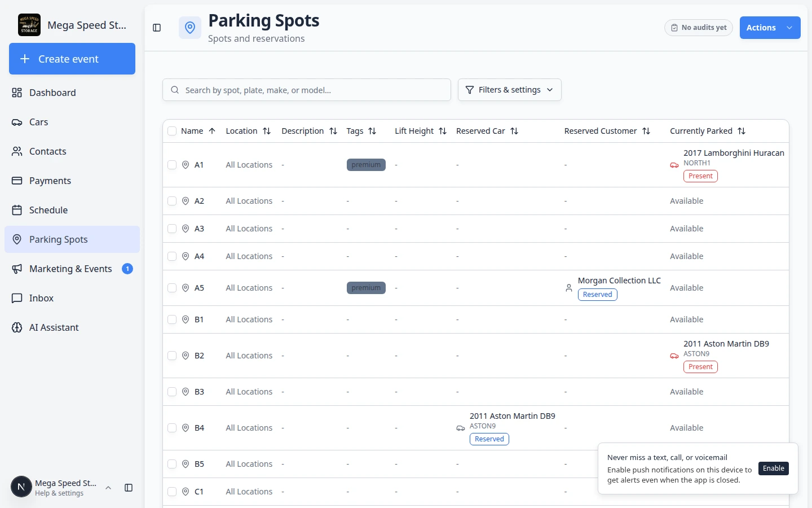Open the Actions dropdown

click(x=770, y=28)
